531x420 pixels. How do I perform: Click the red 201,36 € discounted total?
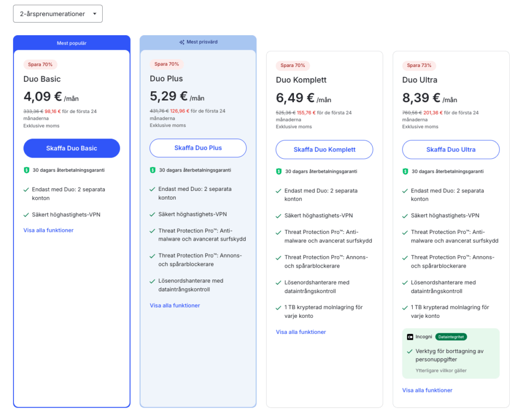point(433,113)
